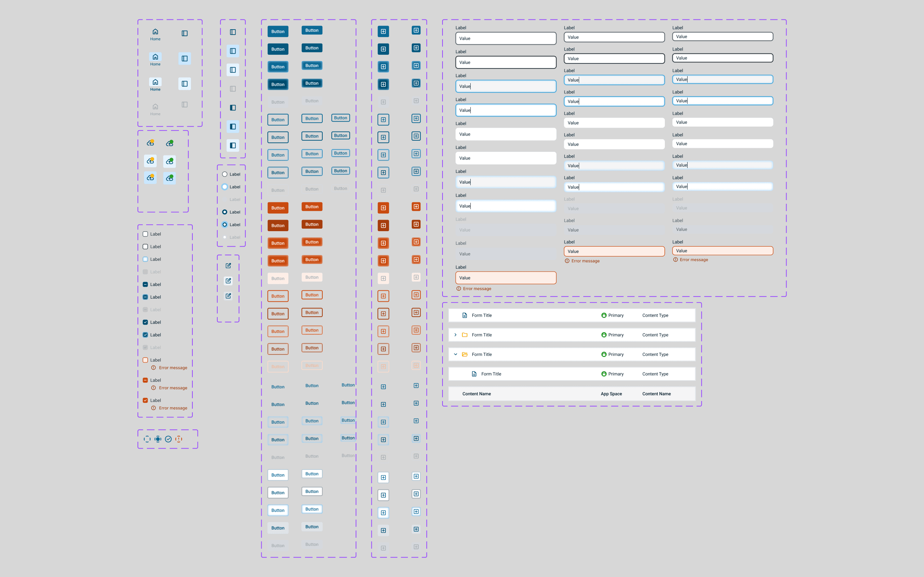This screenshot has height=577, width=924.
Task: Check the empty orange-bordered error checkbox
Action: pos(145,360)
